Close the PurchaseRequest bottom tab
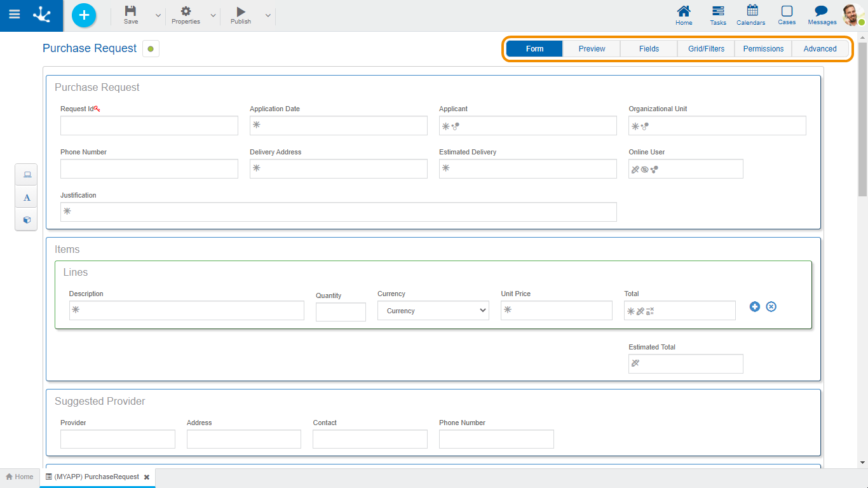The image size is (868, 488). coord(147,477)
